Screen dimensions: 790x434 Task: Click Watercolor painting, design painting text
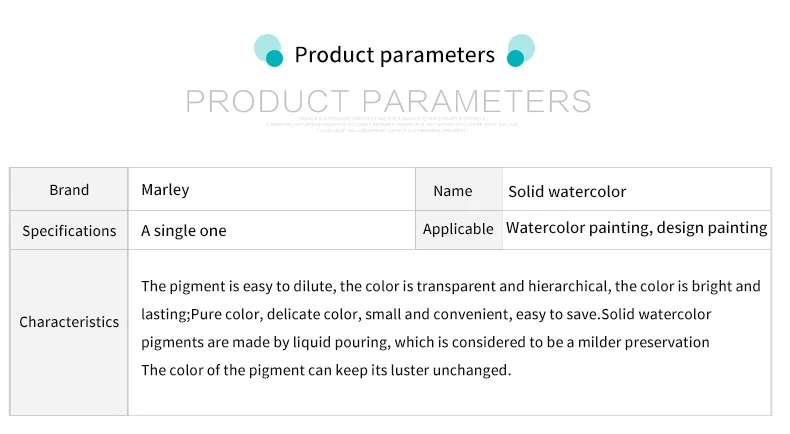636,228
